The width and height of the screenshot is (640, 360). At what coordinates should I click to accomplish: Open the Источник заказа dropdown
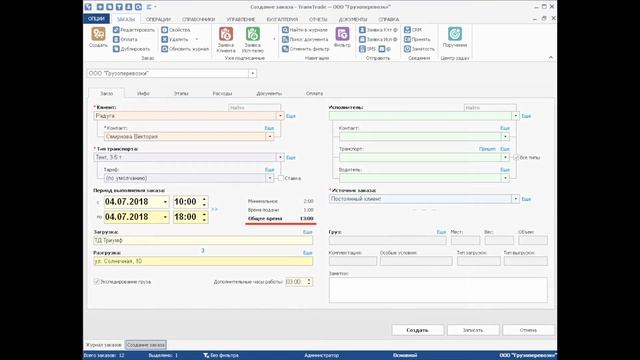click(516, 199)
